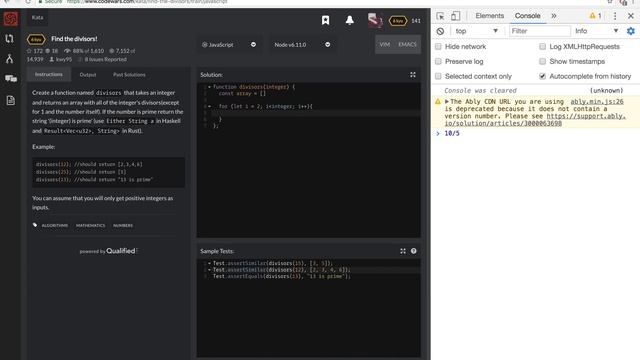Collapse the for loop code fold arrow
This screenshot has height=360, width=640.
click(x=209, y=106)
